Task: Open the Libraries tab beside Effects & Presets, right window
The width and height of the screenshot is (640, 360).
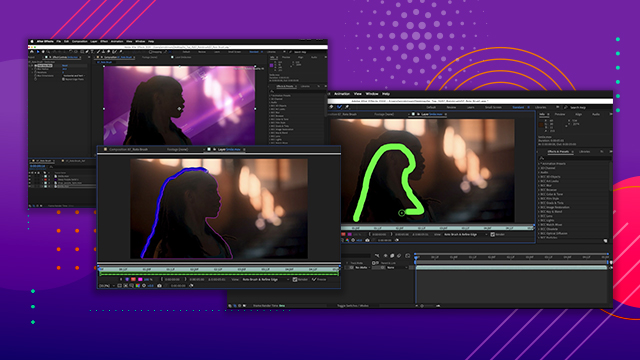Action: pos(584,151)
